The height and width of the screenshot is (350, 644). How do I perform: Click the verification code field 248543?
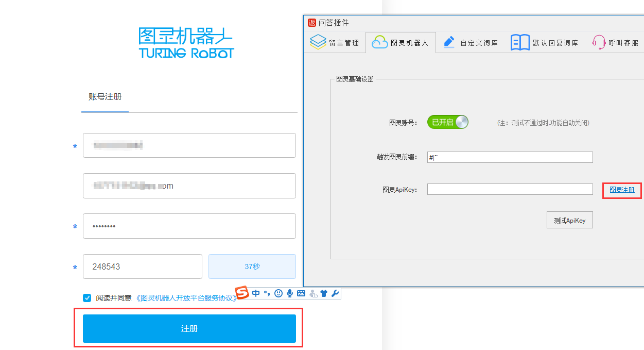coord(143,266)
